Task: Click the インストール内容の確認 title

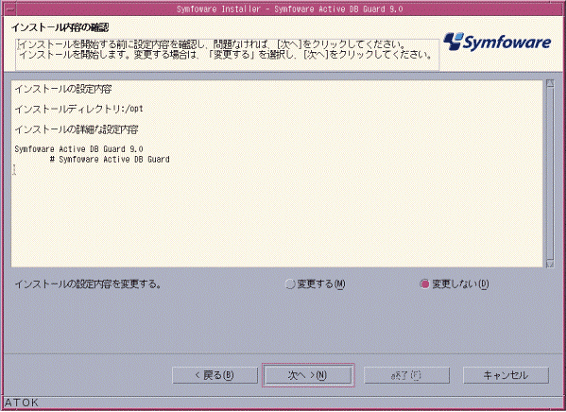Action: 60,27
